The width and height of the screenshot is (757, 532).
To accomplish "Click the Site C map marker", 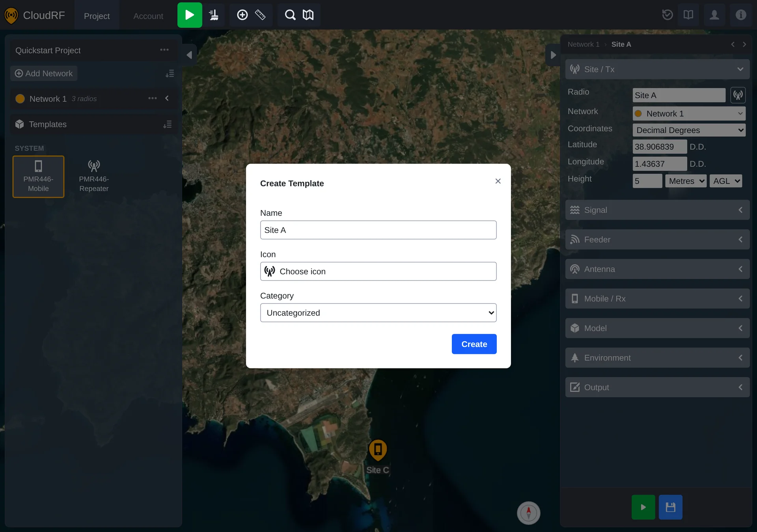I will coord(378,450).
